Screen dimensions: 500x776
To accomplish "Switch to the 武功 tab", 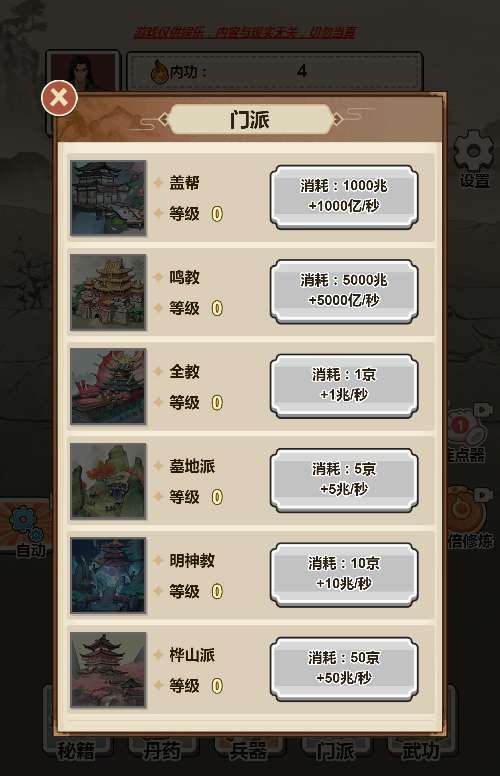I will [421, 749].
